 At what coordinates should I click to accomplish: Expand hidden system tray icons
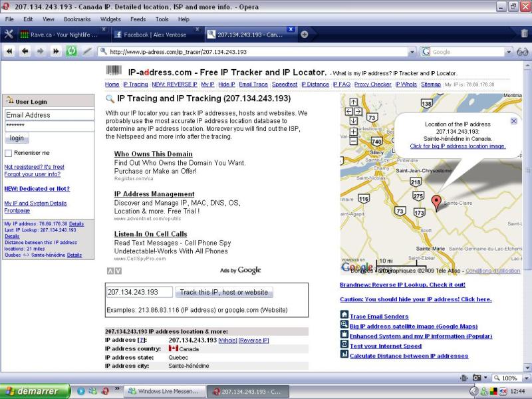[473, 391]
